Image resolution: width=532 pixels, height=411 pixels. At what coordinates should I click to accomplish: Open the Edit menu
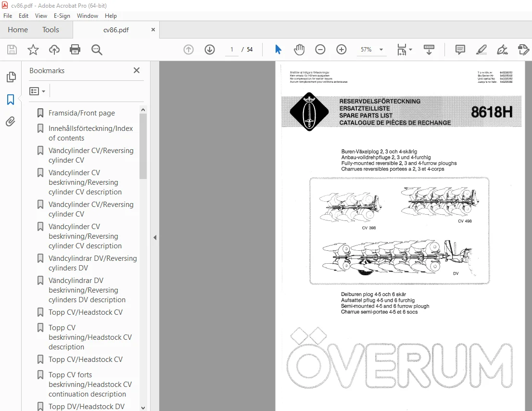pyautogui.click(x=24, y=15)
